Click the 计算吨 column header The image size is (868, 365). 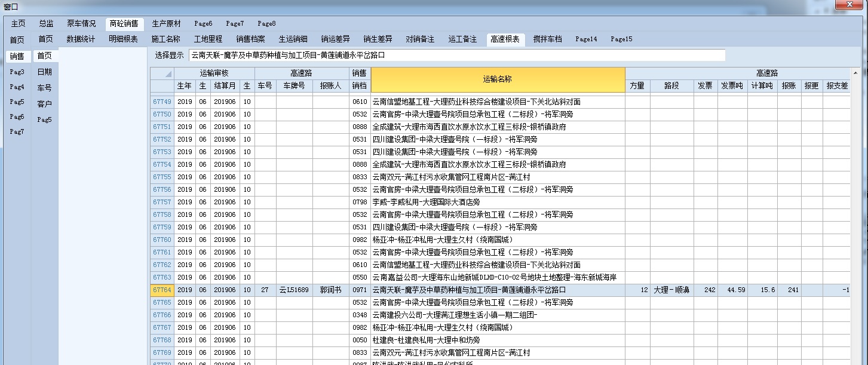pyautogui.click(x=762, y=85)
